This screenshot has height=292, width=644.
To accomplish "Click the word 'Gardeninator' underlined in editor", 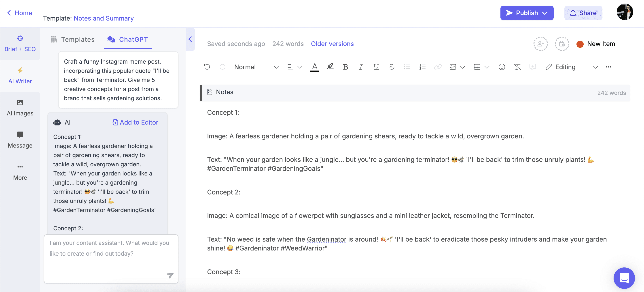I will tap(326, 239).
